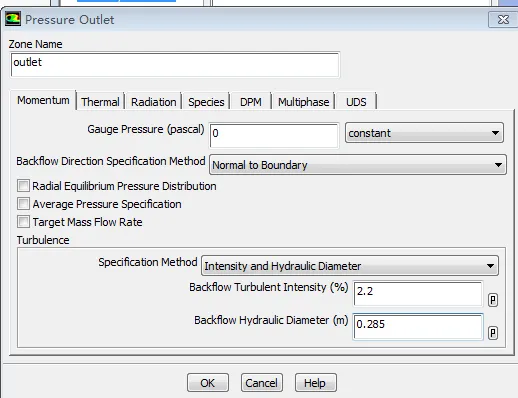
Task: Click the Zone Name field containing outlet
Action: [175, 64]
